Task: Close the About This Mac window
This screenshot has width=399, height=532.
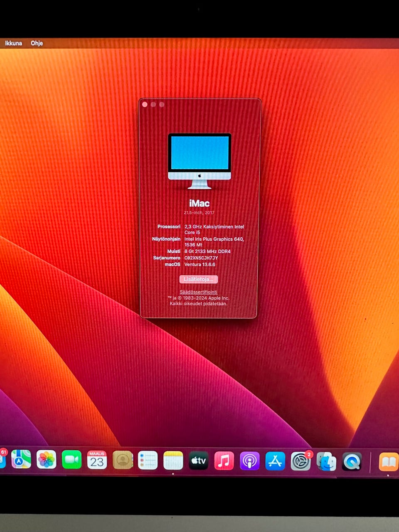Action: click(145, 104)
